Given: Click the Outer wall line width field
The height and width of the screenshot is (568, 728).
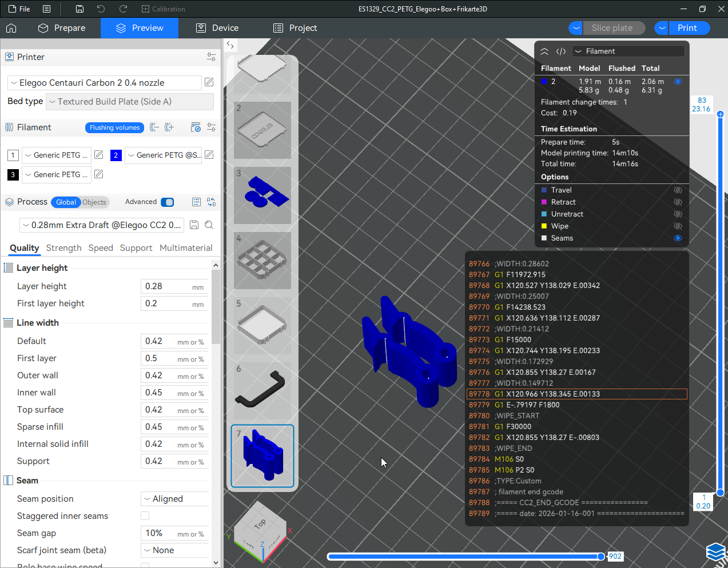Looking at the screenshot, I should [x=174, y=375].
